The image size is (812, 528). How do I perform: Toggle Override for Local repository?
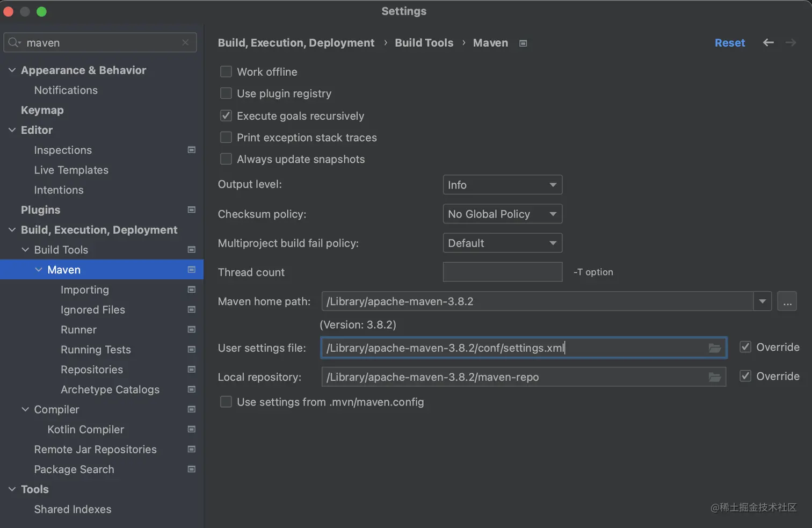tap(745, 376)
